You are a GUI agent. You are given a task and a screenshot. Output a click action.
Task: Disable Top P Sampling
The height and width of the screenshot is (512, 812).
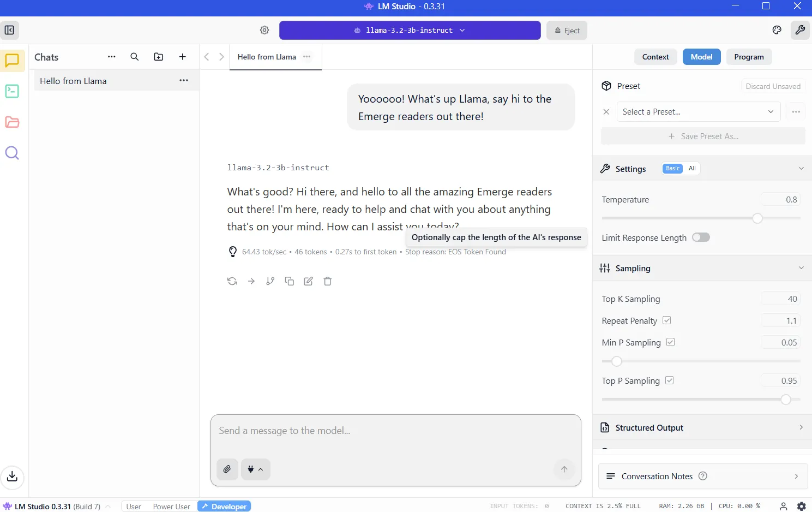pos(670,380)
